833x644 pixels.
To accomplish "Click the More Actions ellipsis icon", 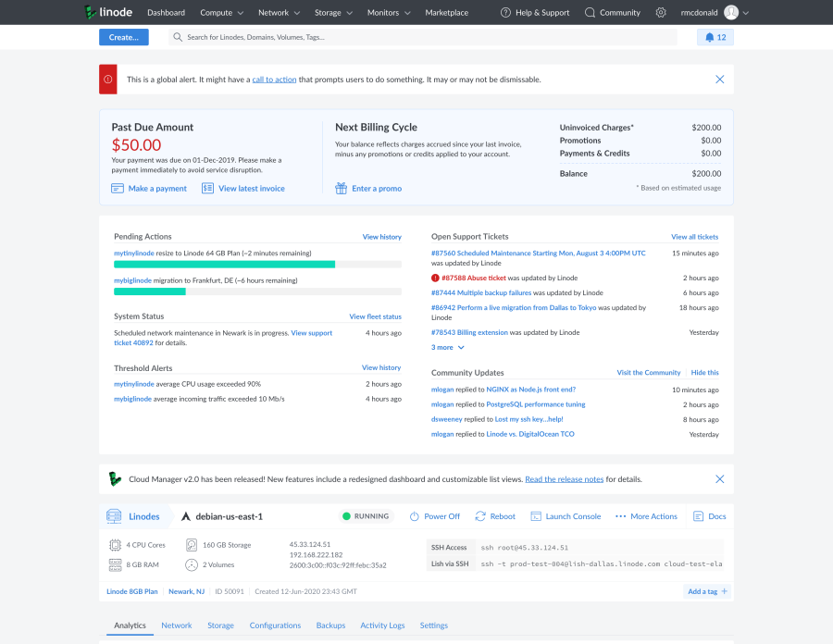I will (x=620, y=516).
